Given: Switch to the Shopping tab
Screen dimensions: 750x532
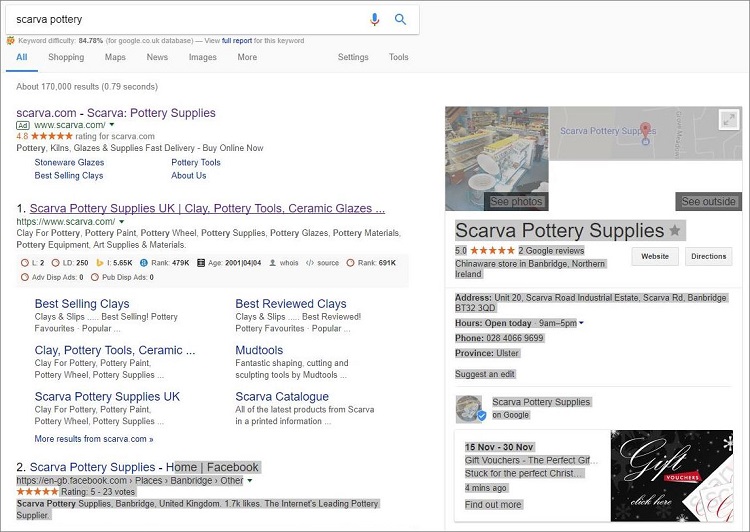Looking at the screenshot, I should pos(66,57).
